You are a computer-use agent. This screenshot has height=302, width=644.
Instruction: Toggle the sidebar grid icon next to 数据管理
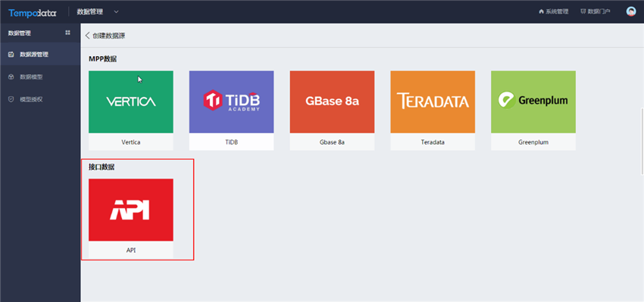(x=67, y=33)
